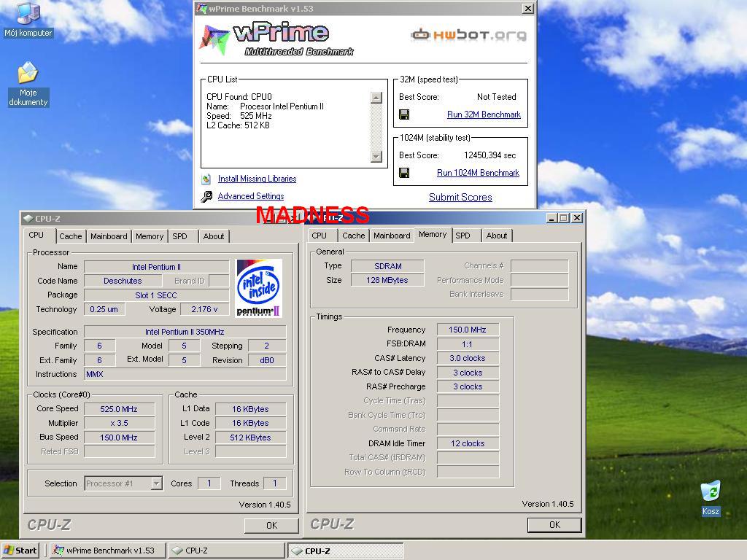Click the HWBOT.org logo
The width and height of the screenshot is (747, 560).
[469, 35]
